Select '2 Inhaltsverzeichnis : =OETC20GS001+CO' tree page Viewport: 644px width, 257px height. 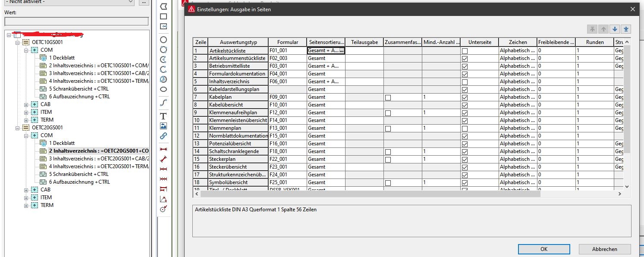point(99,151)
